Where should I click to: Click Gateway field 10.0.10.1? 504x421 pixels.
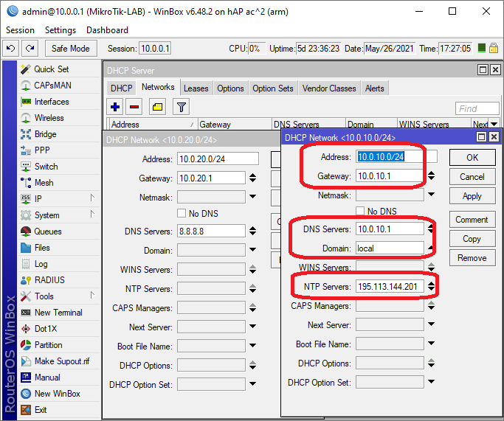(x=390, y=176)
